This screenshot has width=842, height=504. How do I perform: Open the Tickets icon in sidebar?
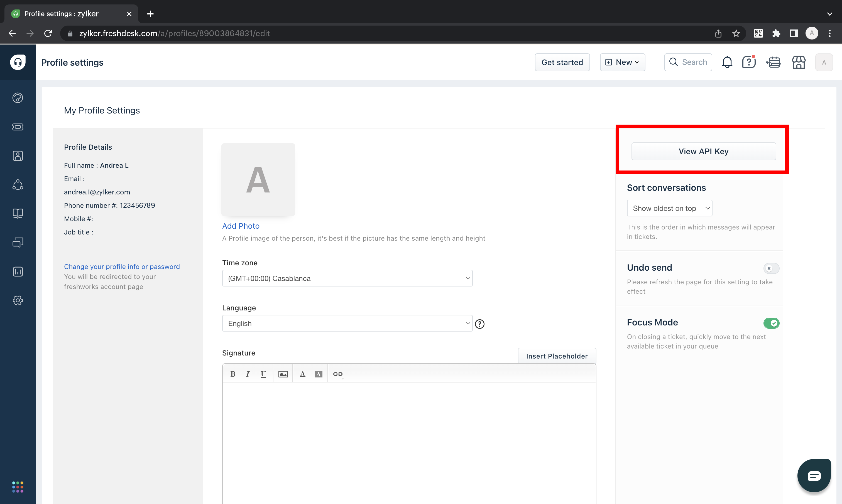point(18,127)
